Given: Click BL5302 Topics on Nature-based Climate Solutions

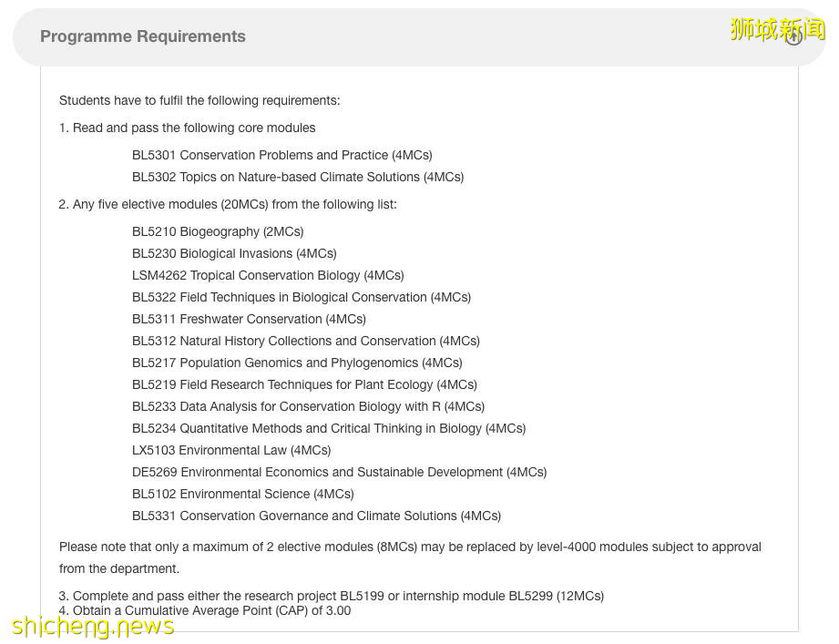Looking at the screenshot, I should click(297, 177).
